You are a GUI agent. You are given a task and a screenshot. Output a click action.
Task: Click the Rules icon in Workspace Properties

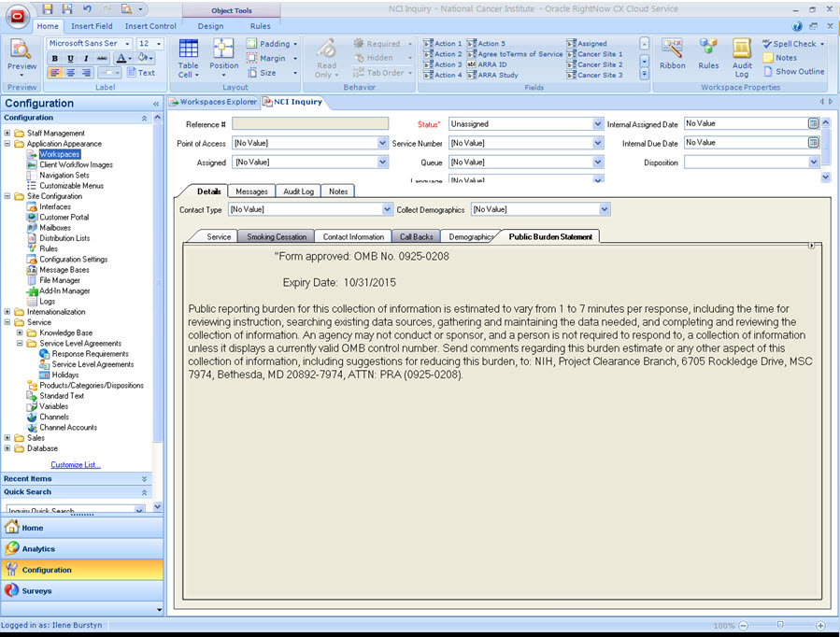[708, 54]
